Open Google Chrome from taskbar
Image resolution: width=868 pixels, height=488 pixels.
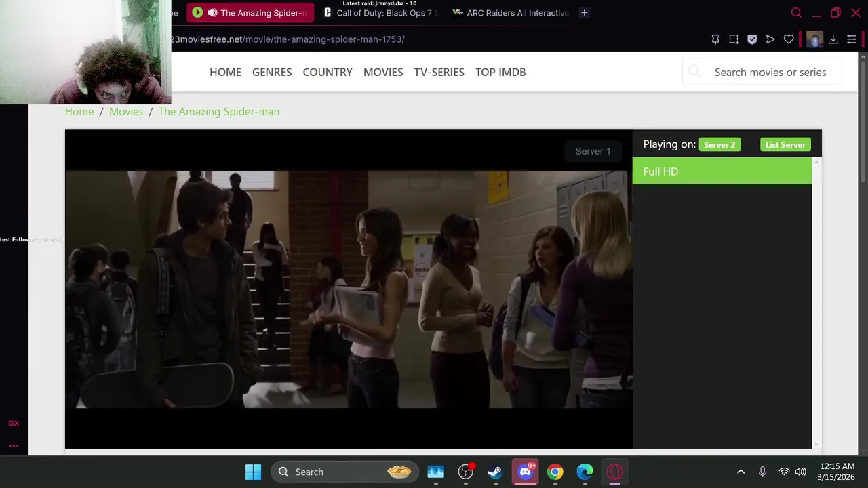point(555,472)
